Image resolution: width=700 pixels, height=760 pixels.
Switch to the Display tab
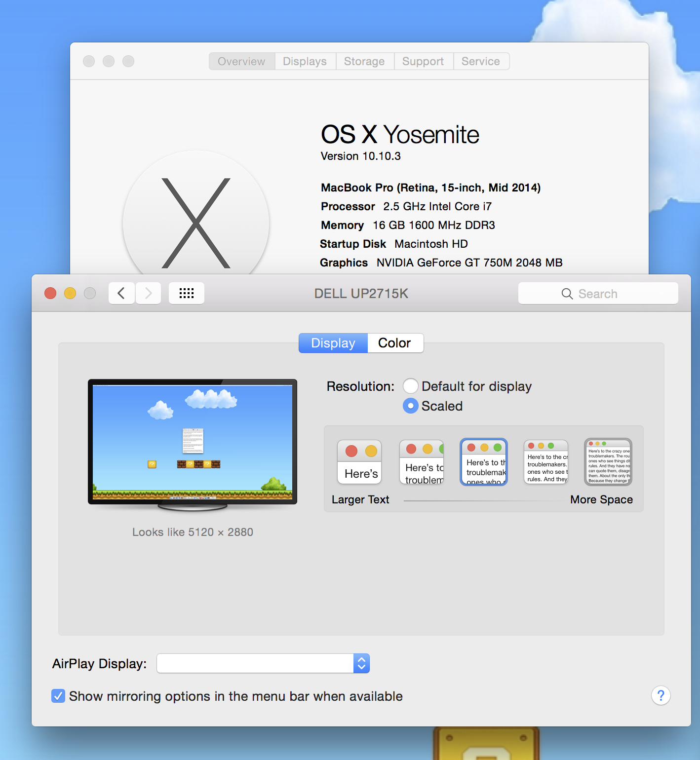tap(333, 343)
